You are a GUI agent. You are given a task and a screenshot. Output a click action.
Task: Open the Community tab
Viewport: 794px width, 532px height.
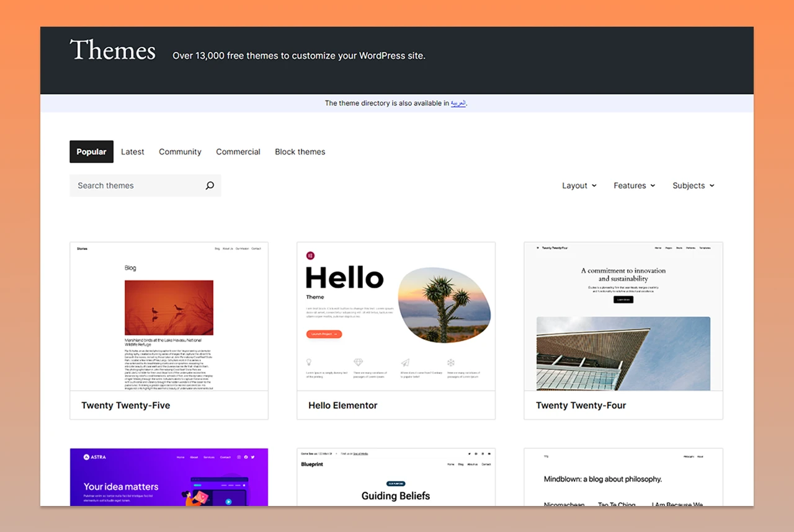click(x=180, y=152)
